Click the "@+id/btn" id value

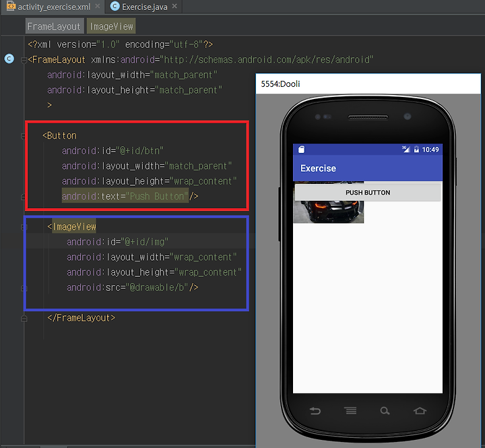tap(139, 151)
